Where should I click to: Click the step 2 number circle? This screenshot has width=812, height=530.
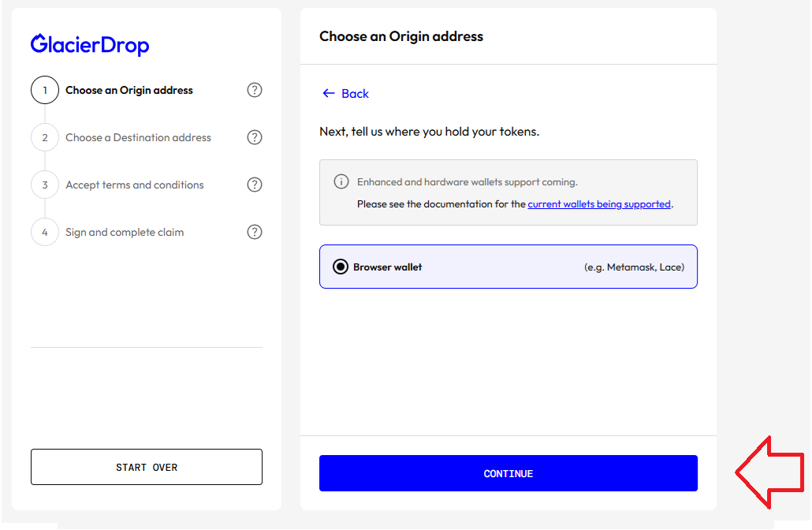click(45, 137)
